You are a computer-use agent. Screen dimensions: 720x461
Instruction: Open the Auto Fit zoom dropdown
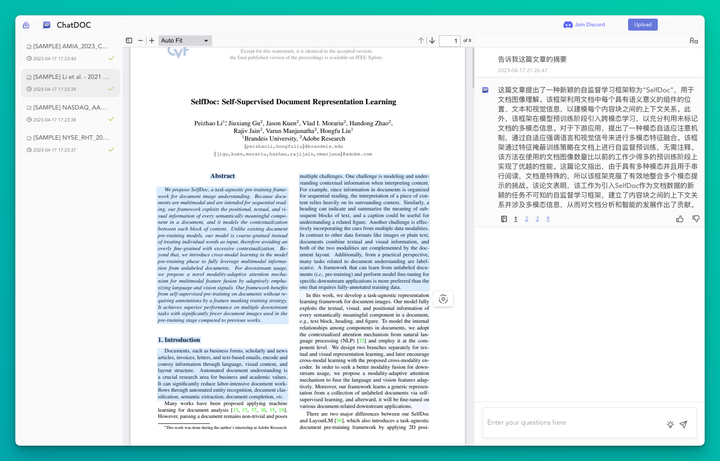pyautogui.click(x=185, y=40)
